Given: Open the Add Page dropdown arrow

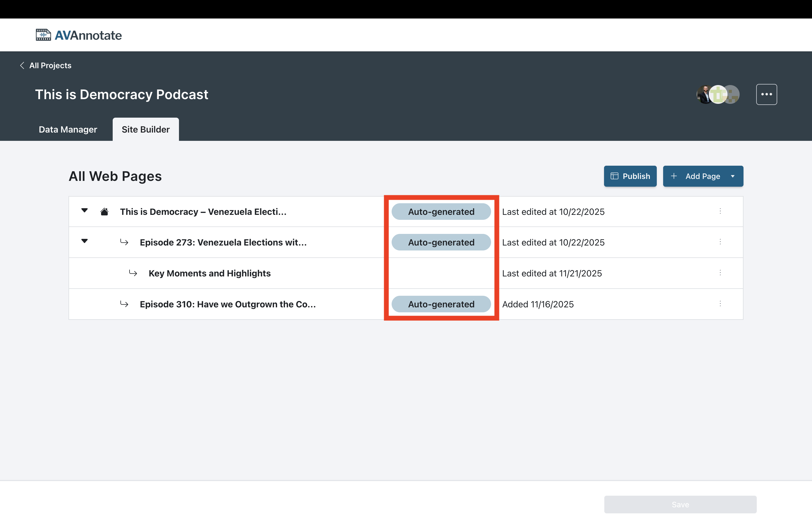Looking at the screenshot, I should 732,176.
